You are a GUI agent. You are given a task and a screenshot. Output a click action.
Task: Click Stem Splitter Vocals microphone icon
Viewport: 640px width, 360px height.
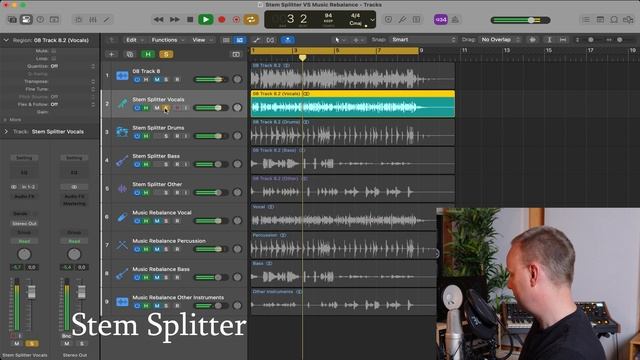122,103
